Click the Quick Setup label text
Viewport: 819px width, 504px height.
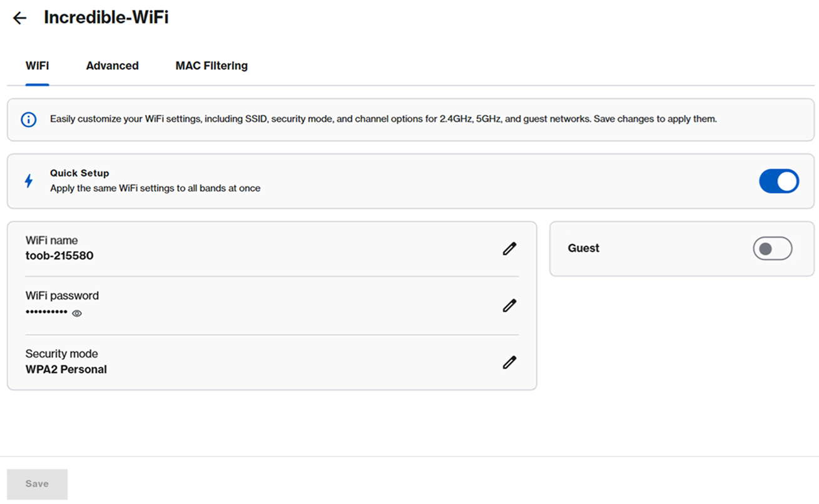point(79,173)
